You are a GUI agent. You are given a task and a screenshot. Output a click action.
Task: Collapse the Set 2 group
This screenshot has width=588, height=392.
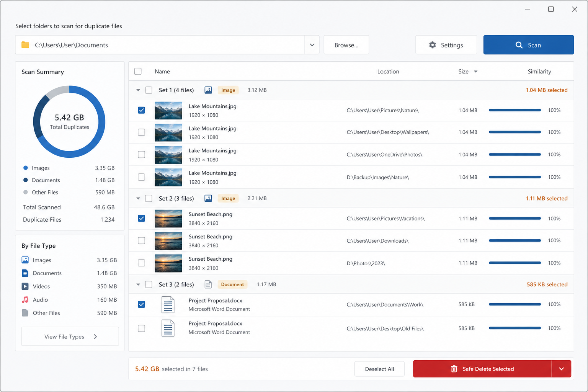click(x=138, y=198)
